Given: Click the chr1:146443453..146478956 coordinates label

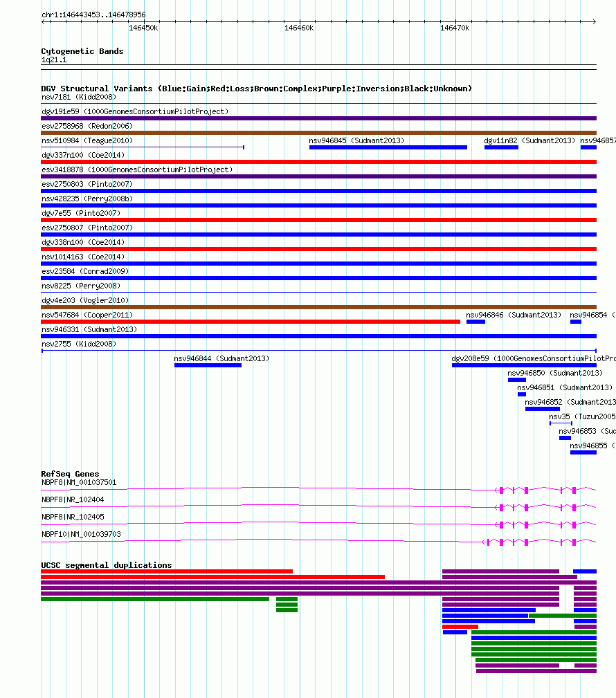Looking at the screenshot, I should pyautogui.click(x=93, y=15).
